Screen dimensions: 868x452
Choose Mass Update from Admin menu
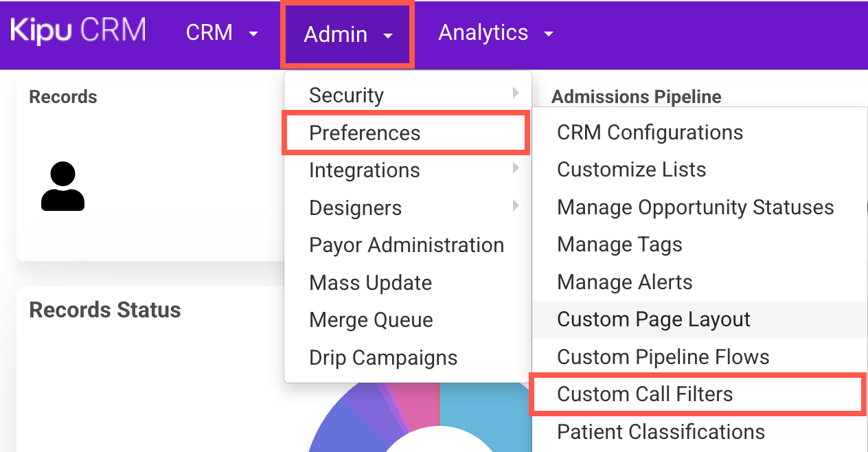pos(370,282)
